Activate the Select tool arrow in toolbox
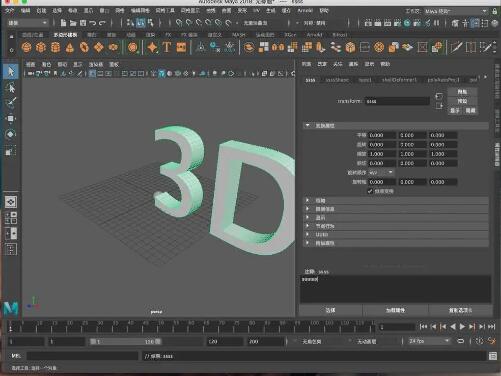 tap(11, 71)
